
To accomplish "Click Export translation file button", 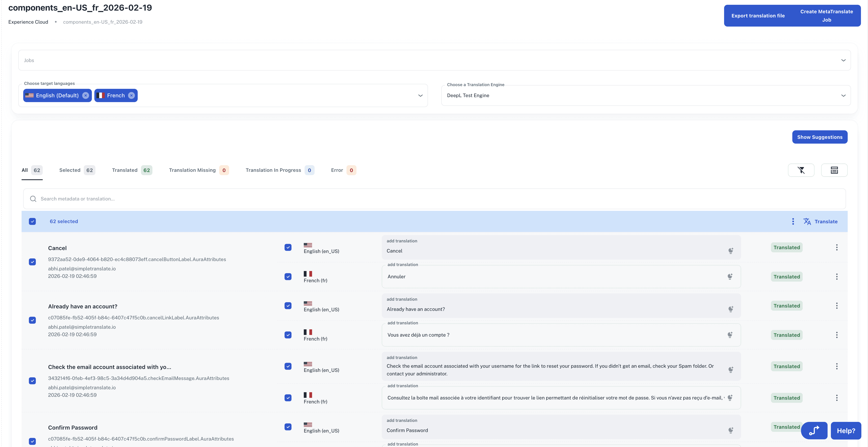I will (758, 16).
